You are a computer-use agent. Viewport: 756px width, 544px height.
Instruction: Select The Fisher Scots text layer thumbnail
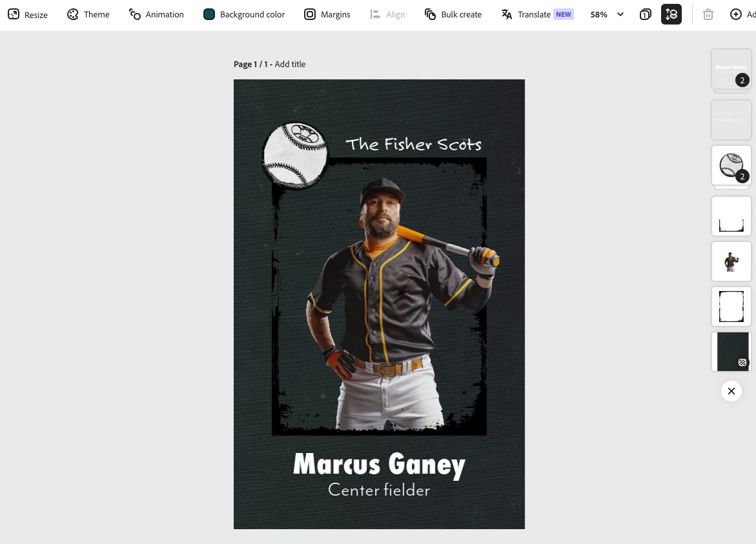pos(731,120)
